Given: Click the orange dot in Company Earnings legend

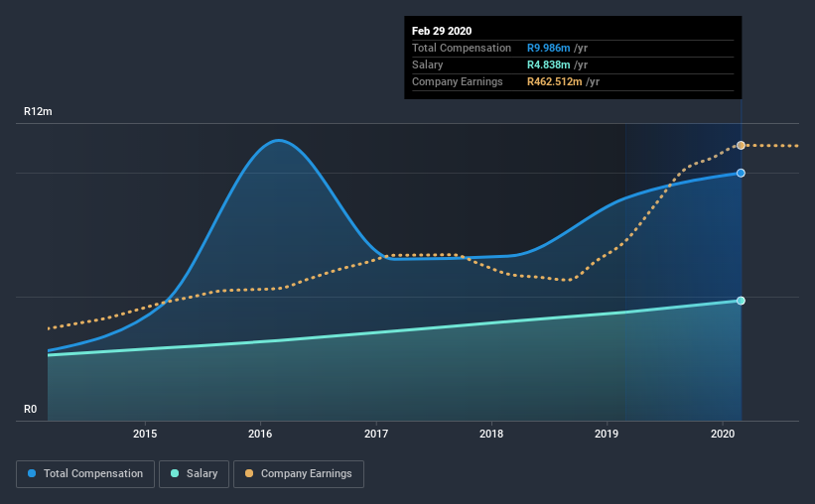Looking at the screenshot, I should [249, 473].
